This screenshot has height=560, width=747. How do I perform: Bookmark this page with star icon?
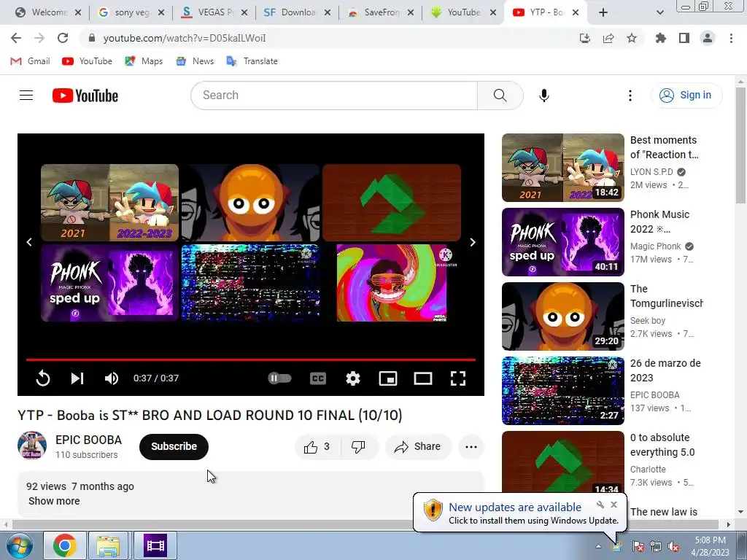(x=632, y=38)
